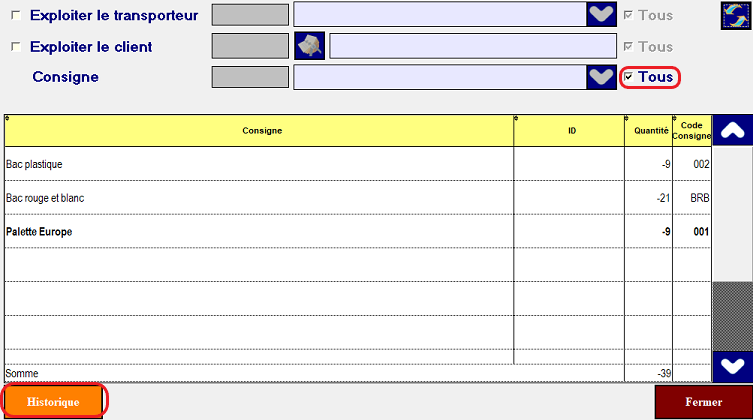
Task: Toggle the Tous checkbox for client
Action: (628, 46)
